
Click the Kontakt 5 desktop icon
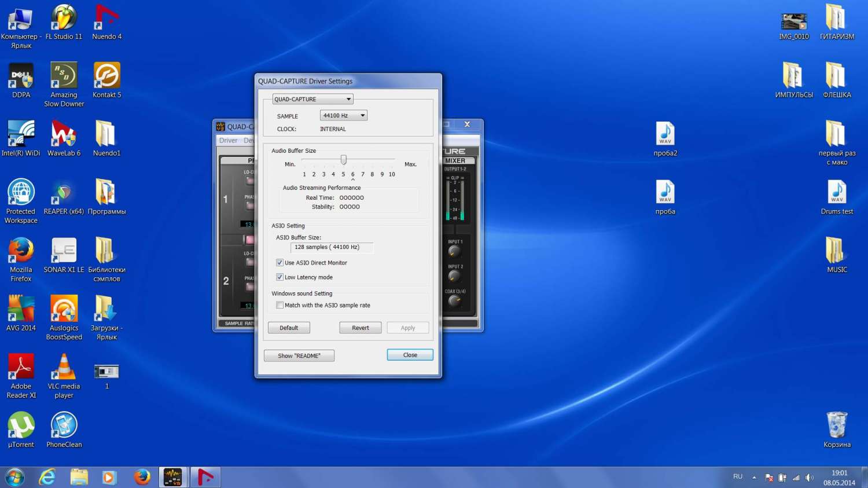point(106,77)
